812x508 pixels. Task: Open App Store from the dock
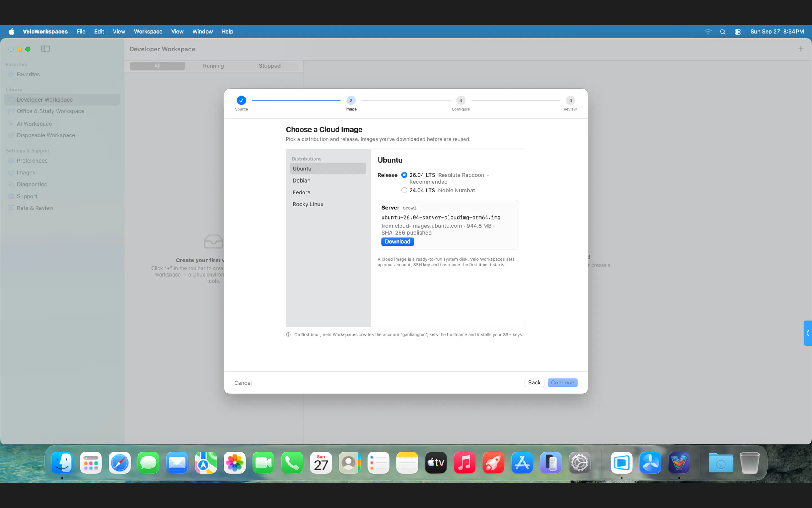click(522, 463)
